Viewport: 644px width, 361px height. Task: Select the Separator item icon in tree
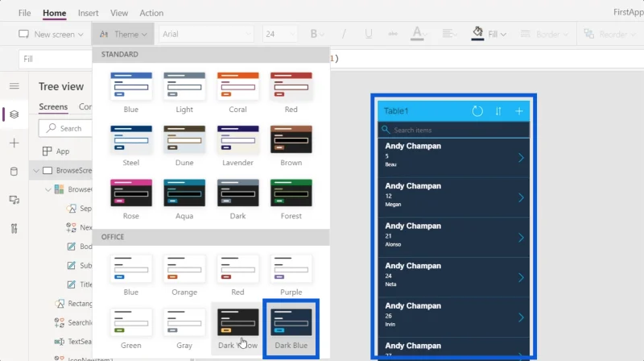(71, 209)
